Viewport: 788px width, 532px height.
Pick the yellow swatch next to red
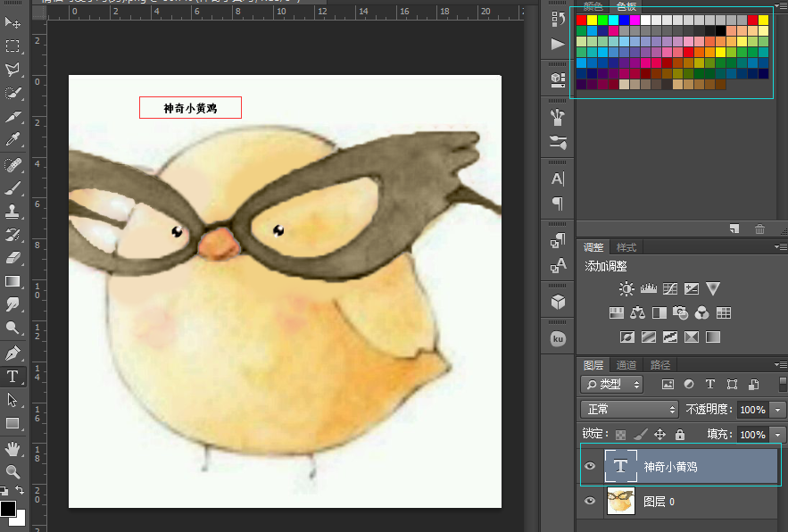pos(592,21)
